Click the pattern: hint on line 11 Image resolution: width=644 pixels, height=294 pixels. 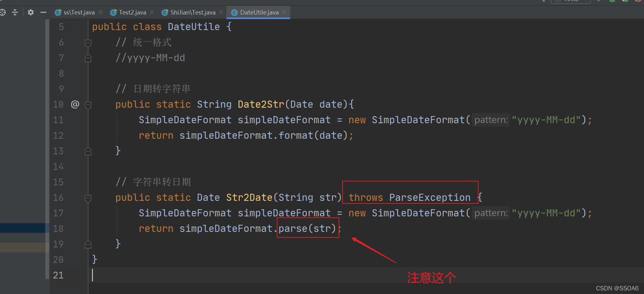pyautogui.click(x=491, y=120)
